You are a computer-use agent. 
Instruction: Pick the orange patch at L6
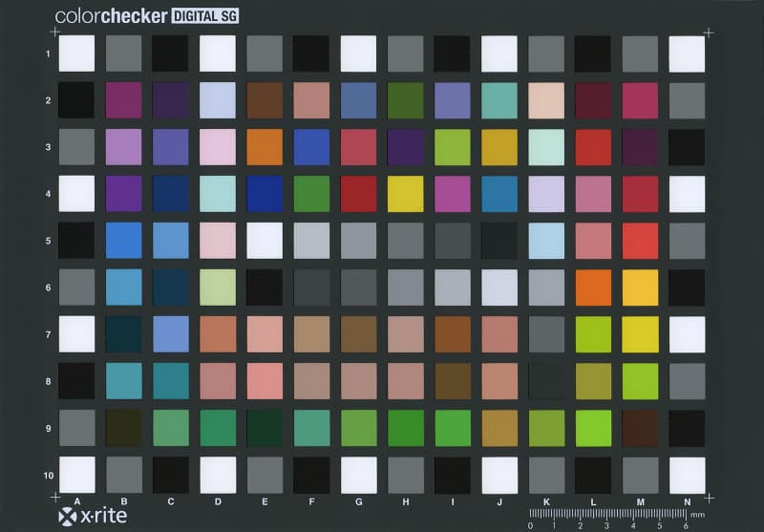coord(593,287)
